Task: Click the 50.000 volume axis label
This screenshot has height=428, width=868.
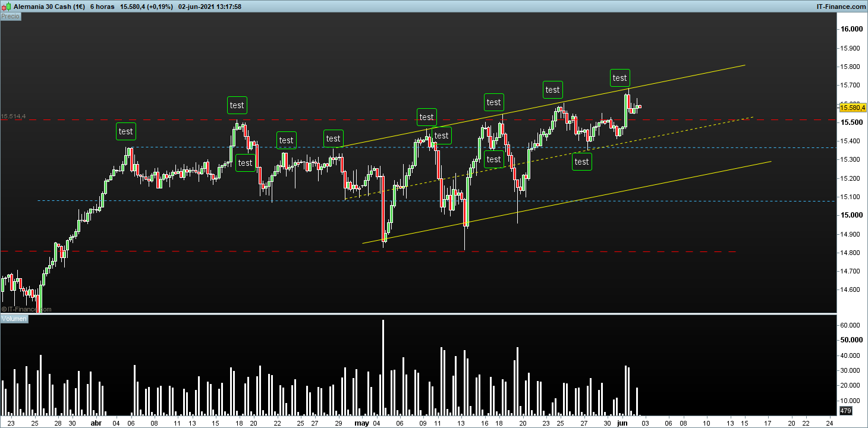Action: (852, 341)
